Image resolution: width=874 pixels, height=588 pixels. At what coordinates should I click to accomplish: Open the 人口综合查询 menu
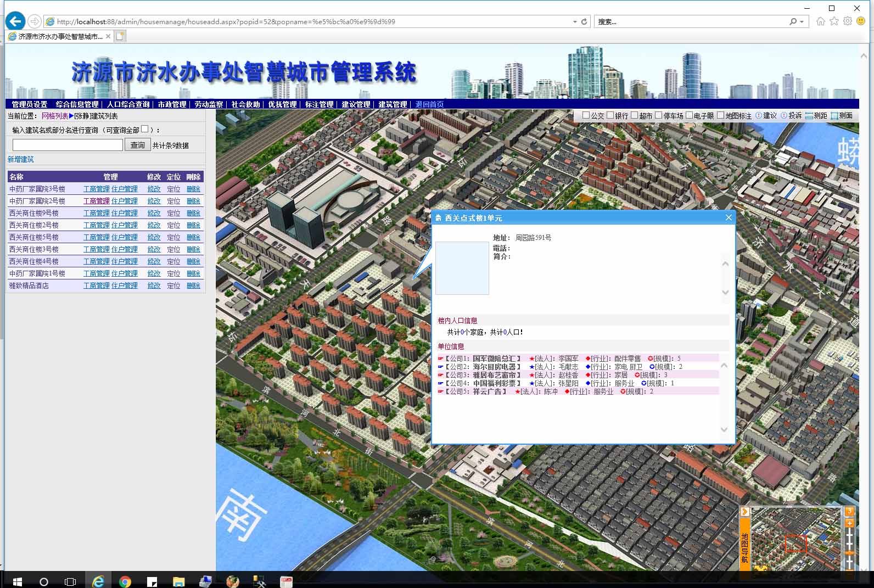128,104
